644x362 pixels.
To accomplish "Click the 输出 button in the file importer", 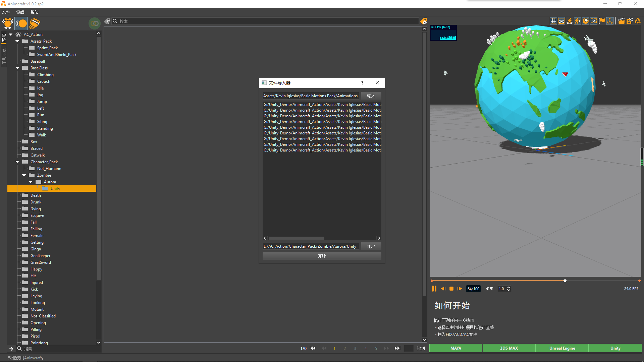I will click(371, 246).
